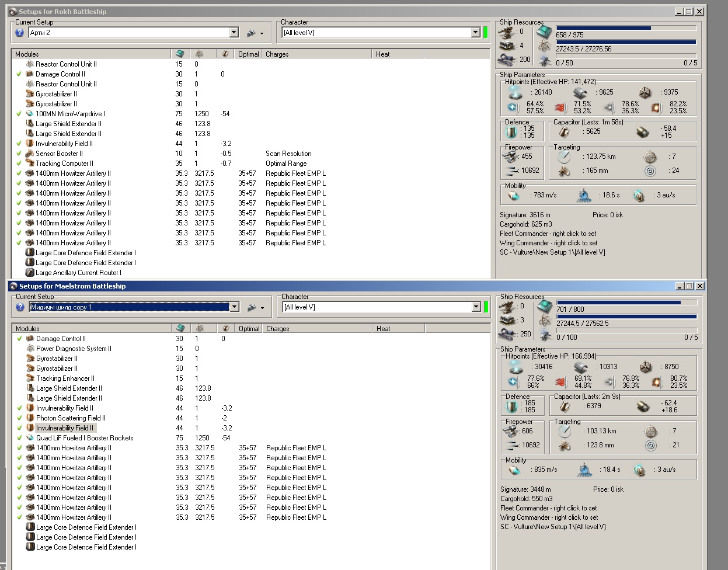
Task: Toggle Damage Control II active in Maelstrom window
Action: (x=20, y=339)
